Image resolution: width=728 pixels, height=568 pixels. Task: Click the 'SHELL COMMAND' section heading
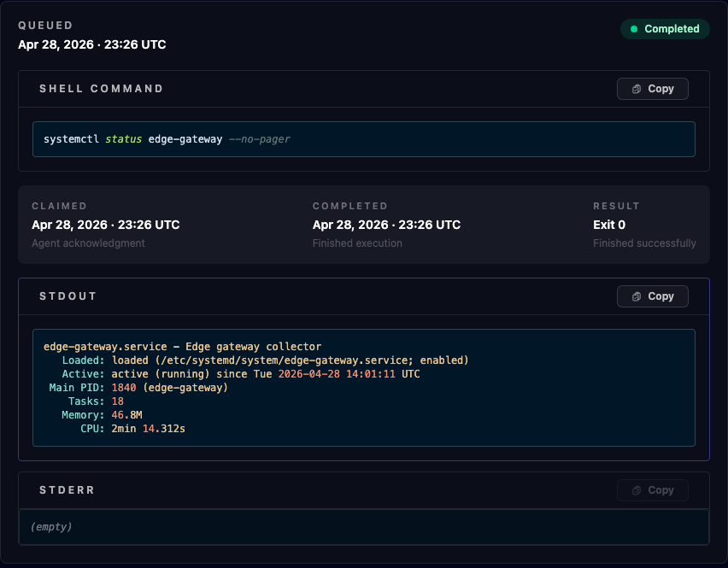101,89
